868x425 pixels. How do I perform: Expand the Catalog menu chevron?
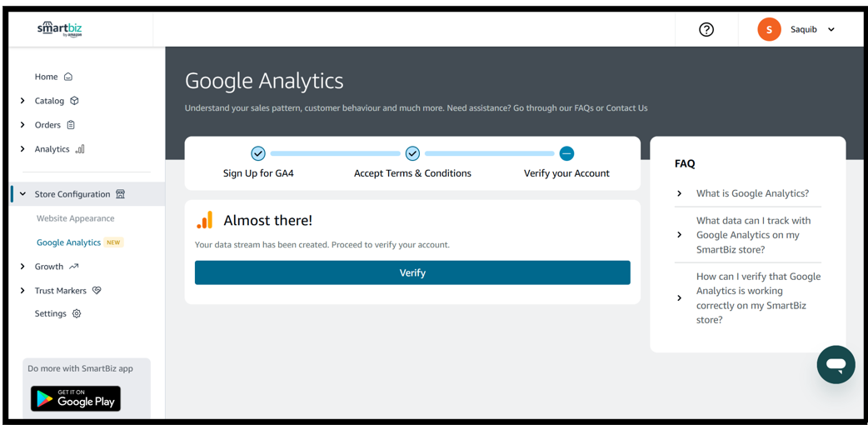tap(22, 101)
